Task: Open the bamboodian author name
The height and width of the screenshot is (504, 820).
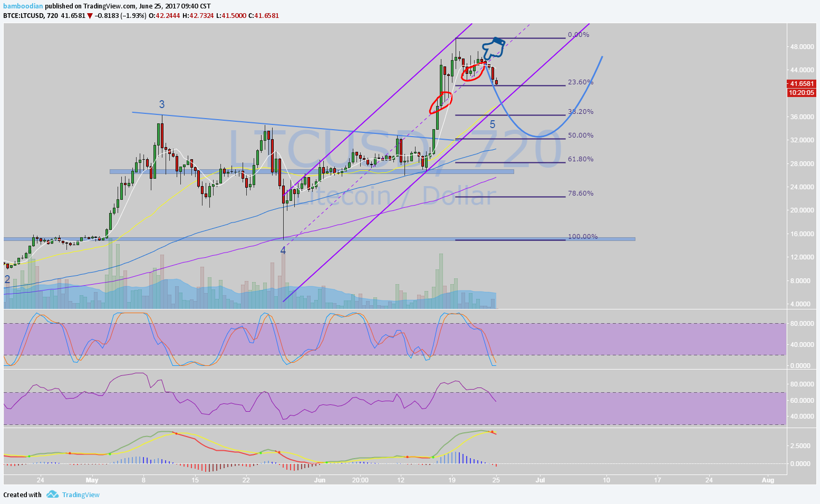Action: pyautogui.click(x=23, y=6)
